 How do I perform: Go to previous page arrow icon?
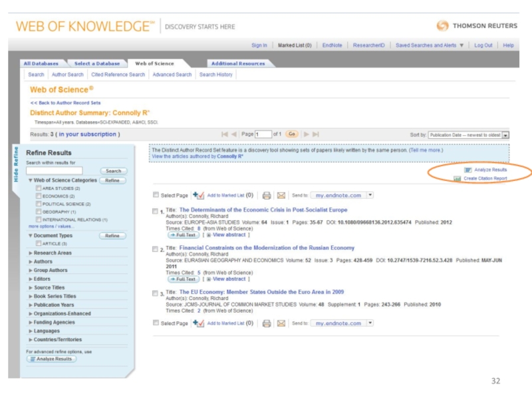234,134
